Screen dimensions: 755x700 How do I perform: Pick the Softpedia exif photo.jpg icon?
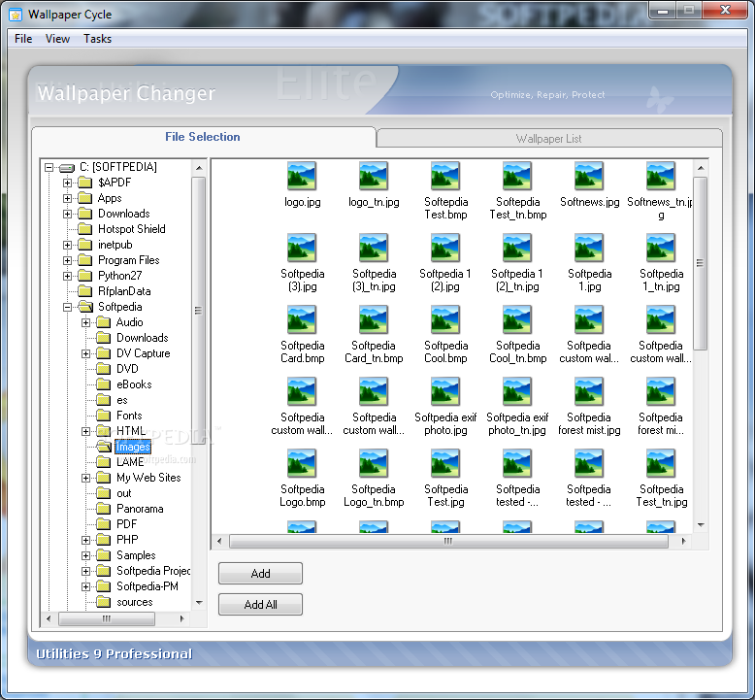[x=445, y=391]
